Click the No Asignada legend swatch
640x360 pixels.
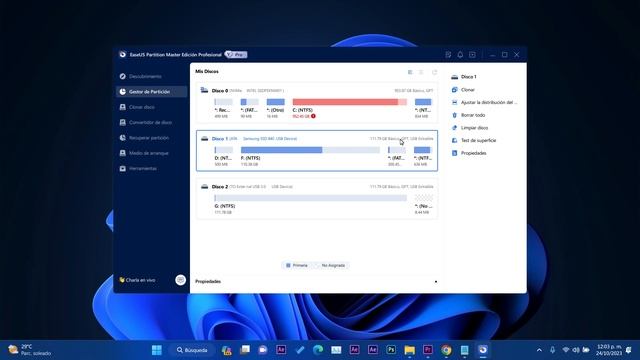pos(316,265)
